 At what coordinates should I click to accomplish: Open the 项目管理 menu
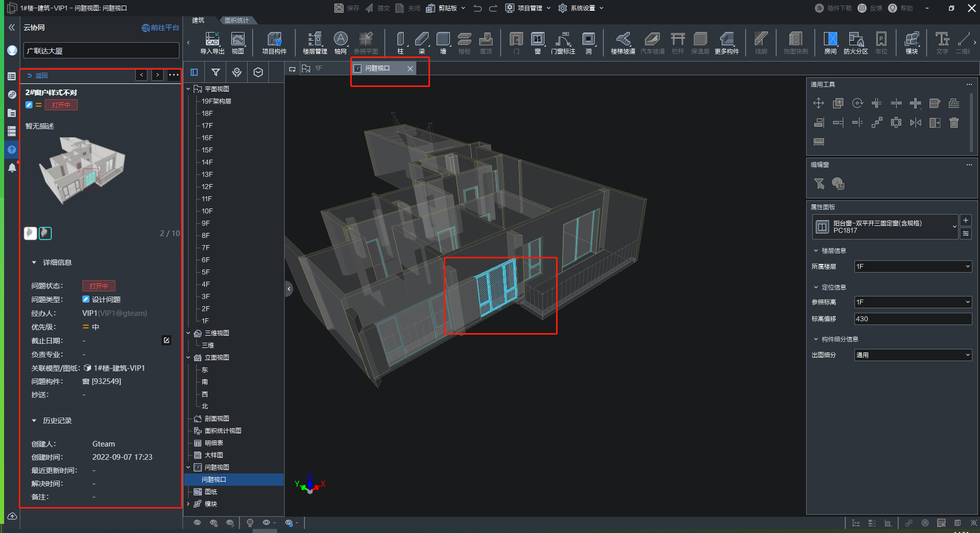(528, 8)
